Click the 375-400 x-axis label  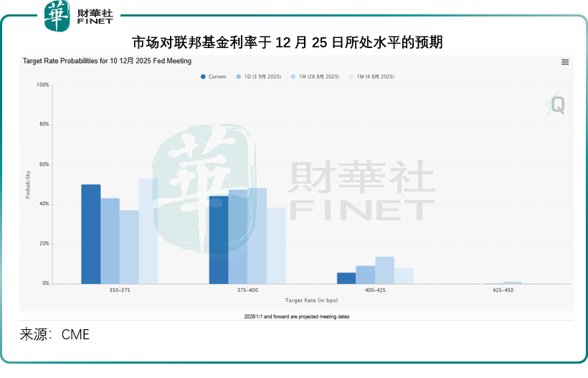(247, 290)
